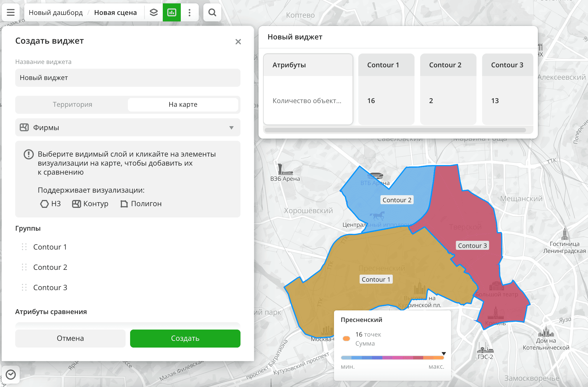This screenshot has height=387, width=588.
Task: Select Contour 2 in the groups list
Action: pos(50,267)
